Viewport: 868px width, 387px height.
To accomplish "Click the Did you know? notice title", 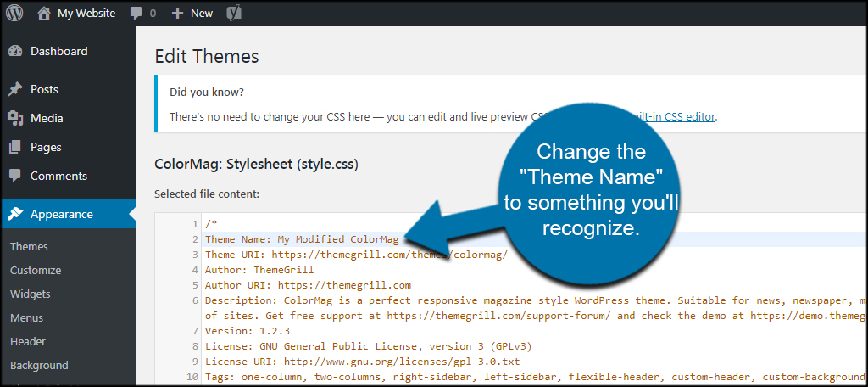I will (x=207, y=92).
